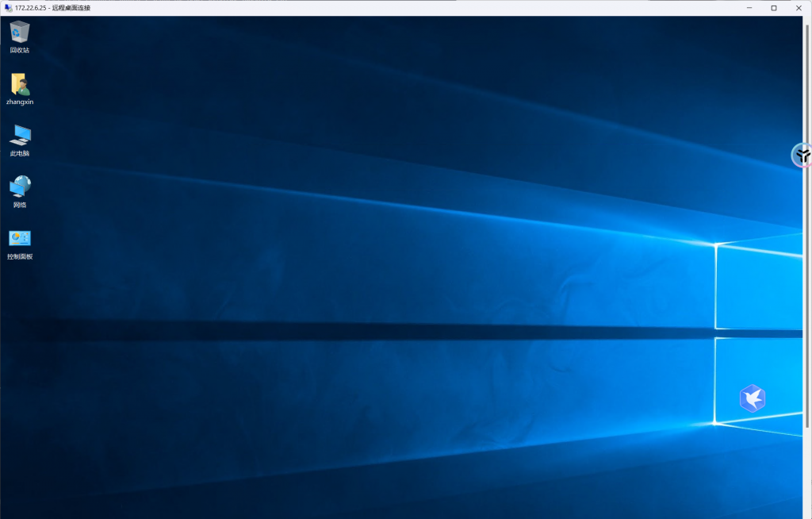This screenshot has width=812, height=519.
Task: Click the remote desktop icon in the title bar
Action: [8, 8]
